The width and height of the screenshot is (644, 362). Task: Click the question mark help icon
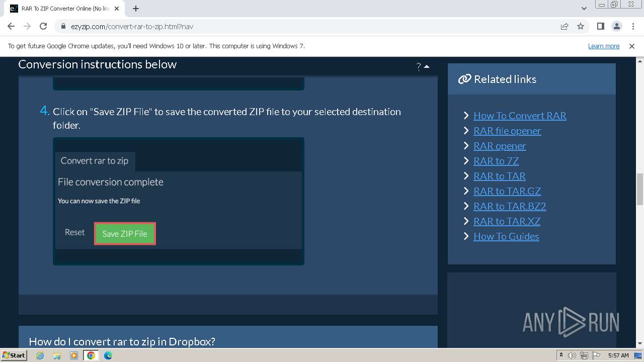(x=419, y=66)
